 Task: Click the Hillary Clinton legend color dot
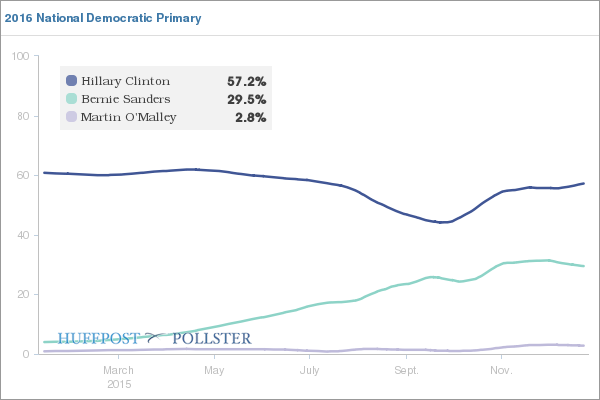coord(71,81)
